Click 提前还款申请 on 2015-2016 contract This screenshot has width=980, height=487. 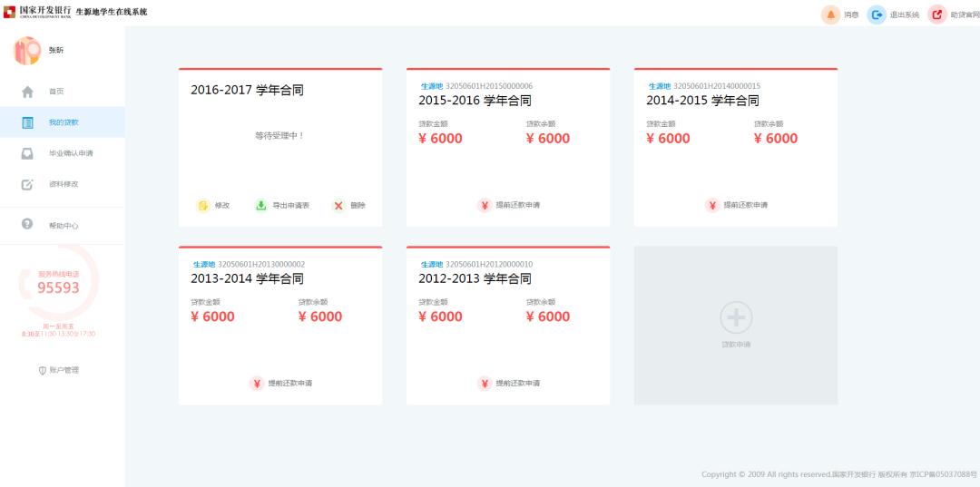click(x=518, y=206)
